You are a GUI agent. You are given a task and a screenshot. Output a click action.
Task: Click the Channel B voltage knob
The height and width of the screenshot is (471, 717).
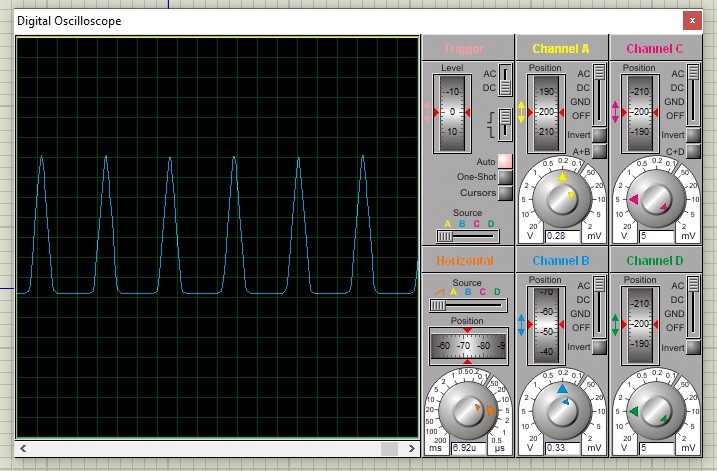(x=562, y=410)
